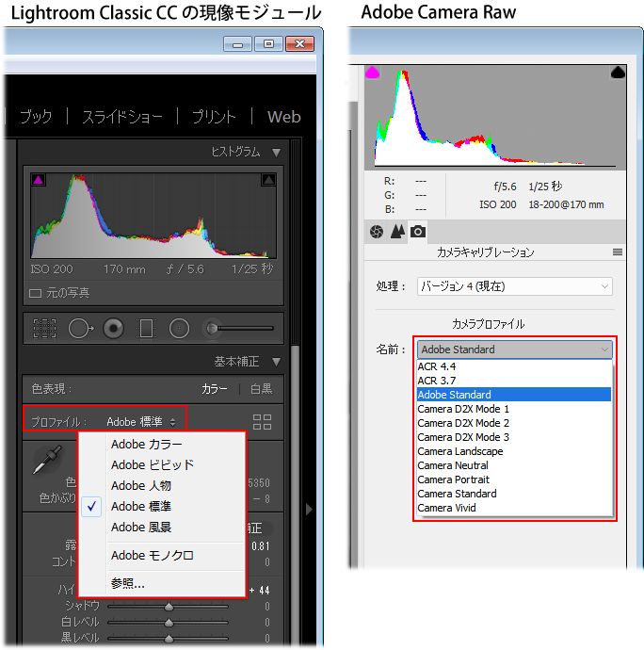Collapse the ヒストグラム panel

277,153
